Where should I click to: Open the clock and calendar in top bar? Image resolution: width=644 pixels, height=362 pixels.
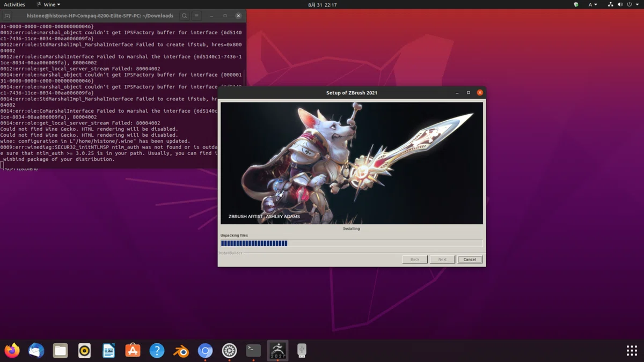click(323, 4)
